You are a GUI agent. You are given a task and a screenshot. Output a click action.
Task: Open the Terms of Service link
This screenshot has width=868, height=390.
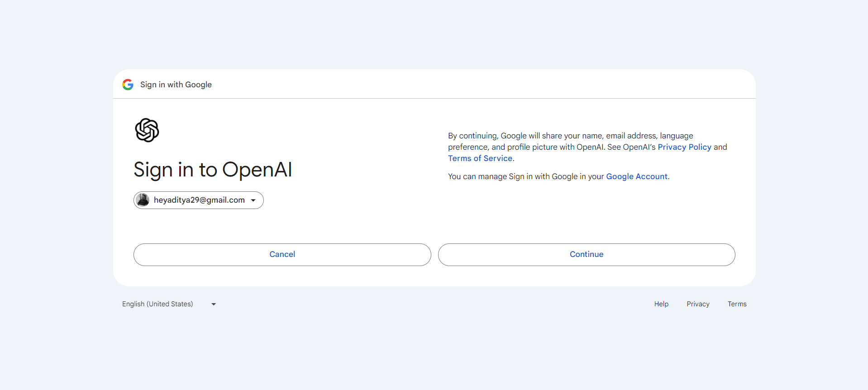pyautogui.click(x=480, y=158)
